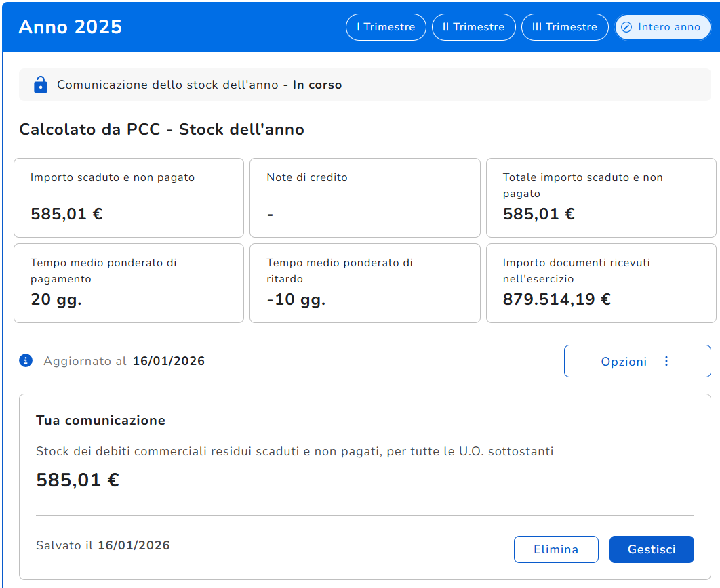Click the circular icon inside Intero anno
The width and height of the screenshot is (720, 588).
(626, 27)
